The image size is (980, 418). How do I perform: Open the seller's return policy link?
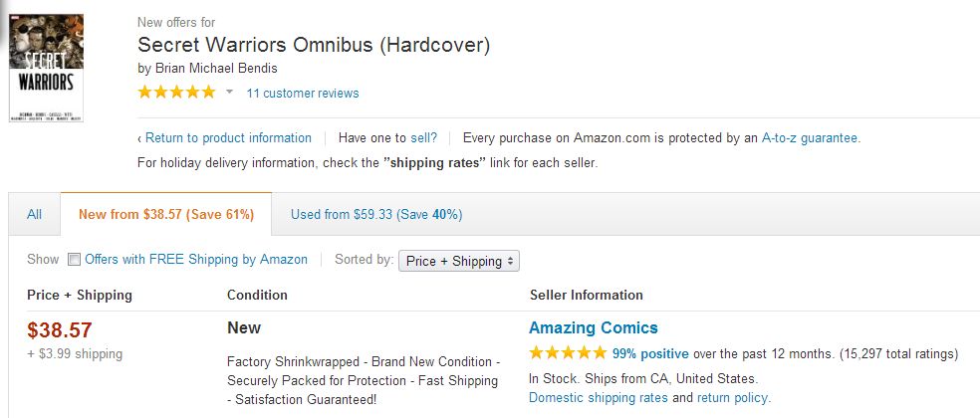732,398
